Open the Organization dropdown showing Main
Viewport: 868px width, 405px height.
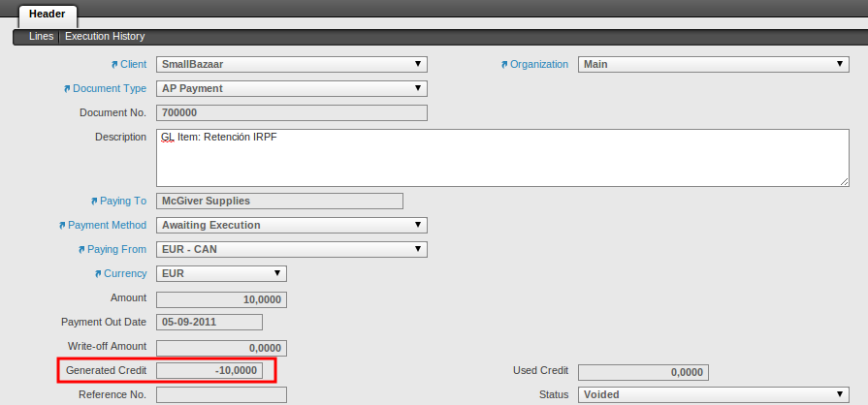714,64
